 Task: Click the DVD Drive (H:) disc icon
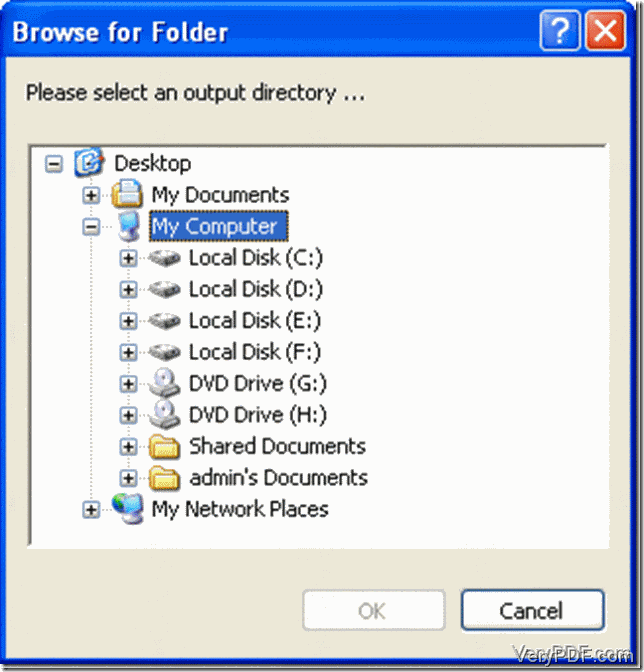coord(165,414)
